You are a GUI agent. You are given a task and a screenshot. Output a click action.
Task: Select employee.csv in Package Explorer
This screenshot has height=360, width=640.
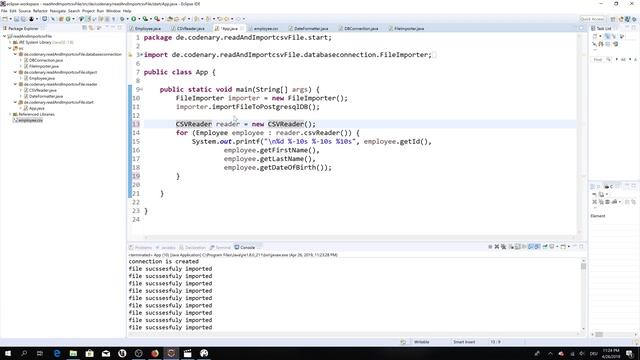point(28,120)
